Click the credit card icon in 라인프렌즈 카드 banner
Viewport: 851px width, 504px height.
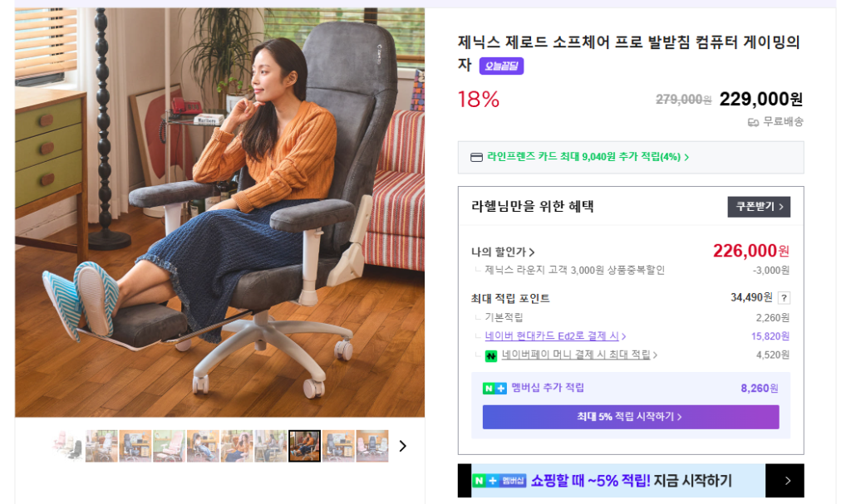pyautogui.click(x=476, y=157)
